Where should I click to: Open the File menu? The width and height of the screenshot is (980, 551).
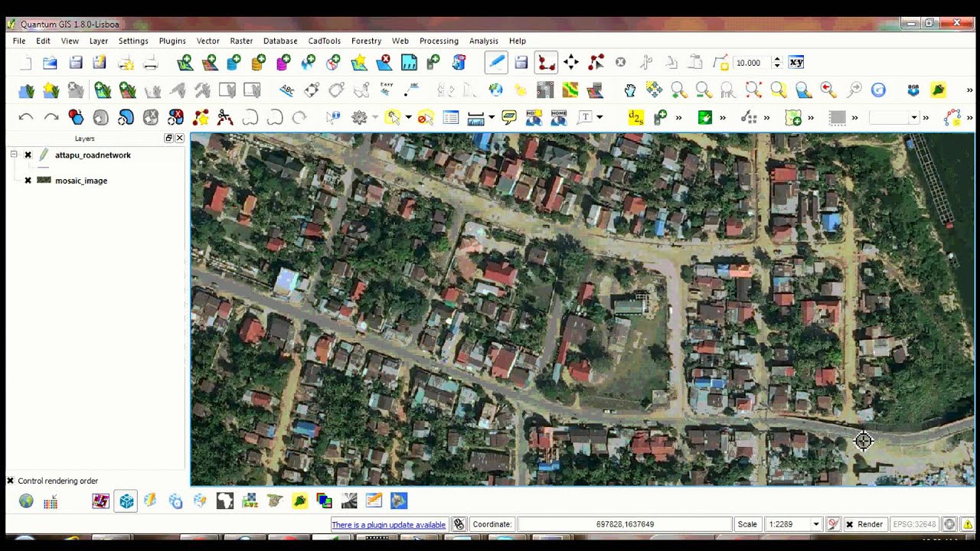tap(19, 41)
